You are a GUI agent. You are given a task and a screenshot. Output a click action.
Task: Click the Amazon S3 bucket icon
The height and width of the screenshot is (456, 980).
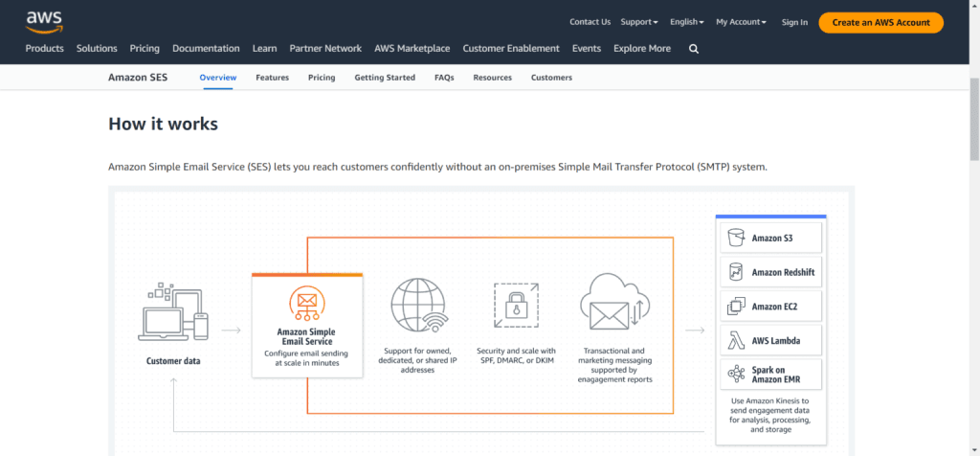click(x=736, y=238)
